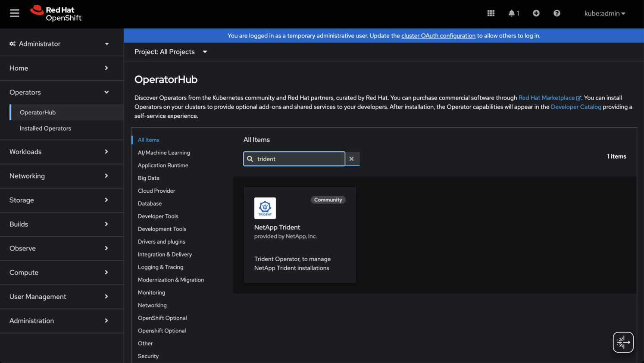Viewport: 644px width, 363px height.
Task: Open the Project: All Projects dropdown
Action: tap(171, 52)
